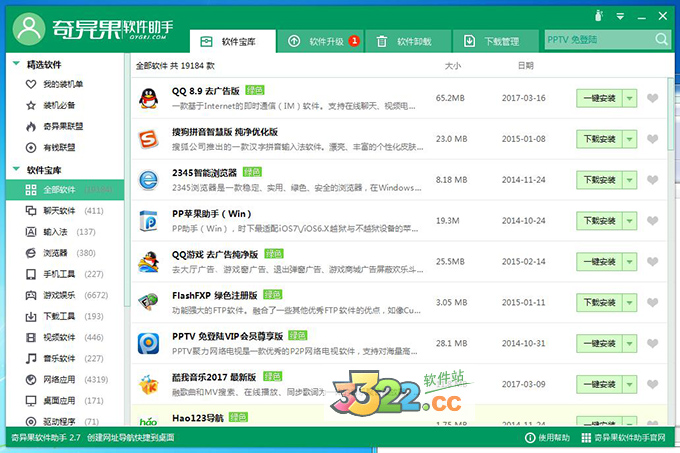680x453 pixels.
Task: Favorite PPTV with heart
Action: pyautogui.click(x=652, y=343)
